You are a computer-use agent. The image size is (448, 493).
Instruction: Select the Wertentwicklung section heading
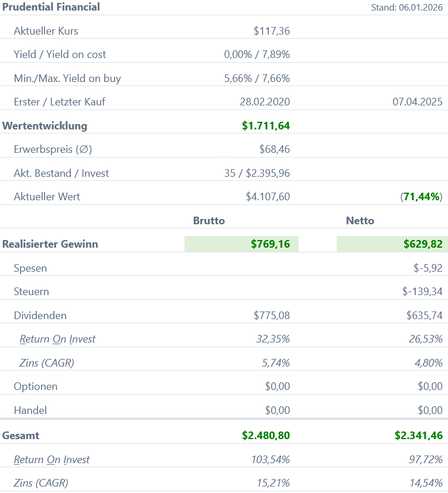pos(45,125)
